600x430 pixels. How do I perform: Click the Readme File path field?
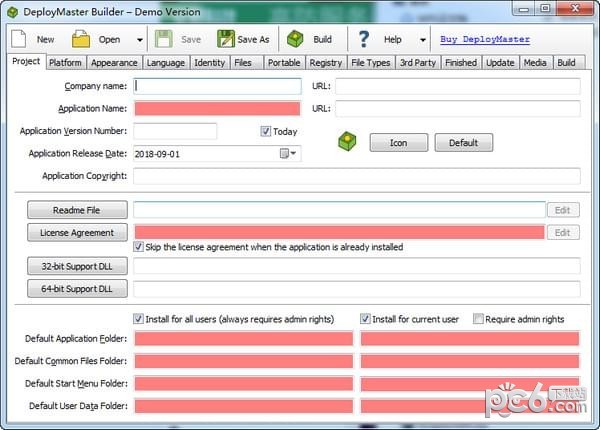pyautogui.click(x=339, y=210)
